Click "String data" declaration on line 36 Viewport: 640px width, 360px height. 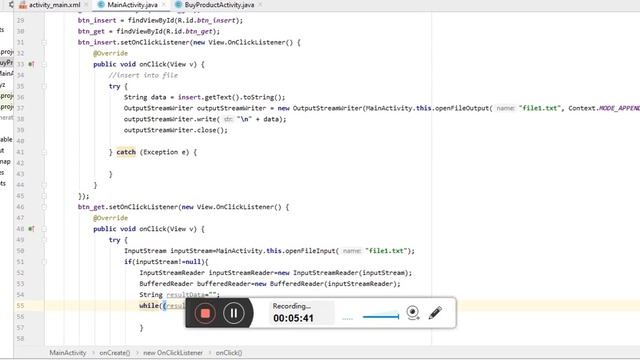[x=145, y=97]
